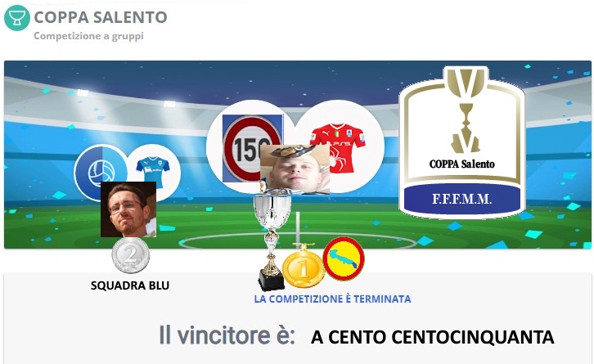Click the F.F.F.M.M. blue banner
The image size is (594, 364).
click(x=461, y=199)
